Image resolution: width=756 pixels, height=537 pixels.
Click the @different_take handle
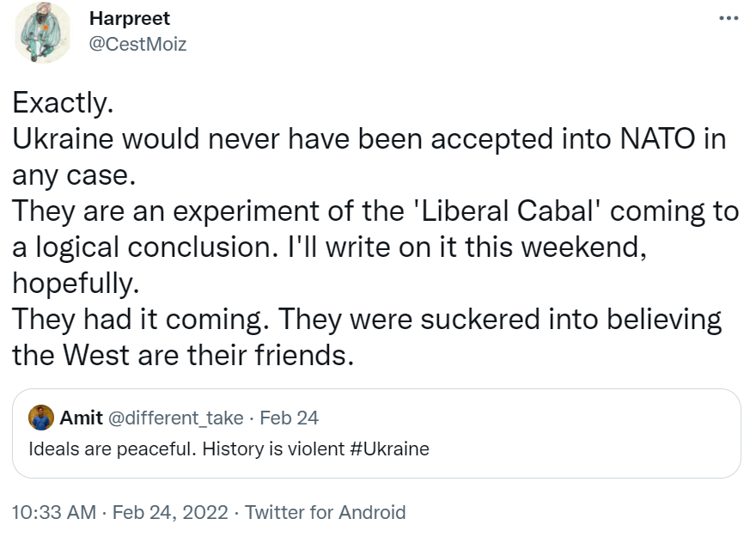(x=178, y=418)
